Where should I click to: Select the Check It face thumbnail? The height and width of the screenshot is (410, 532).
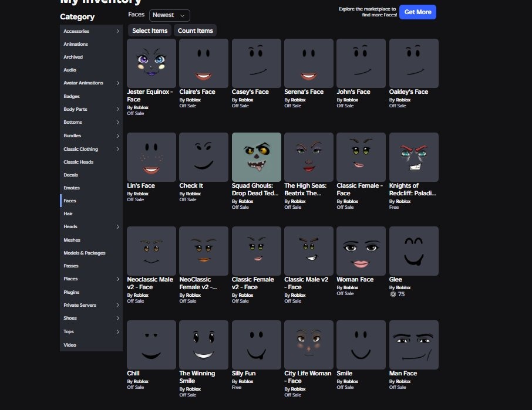click(x=204, y=157)
